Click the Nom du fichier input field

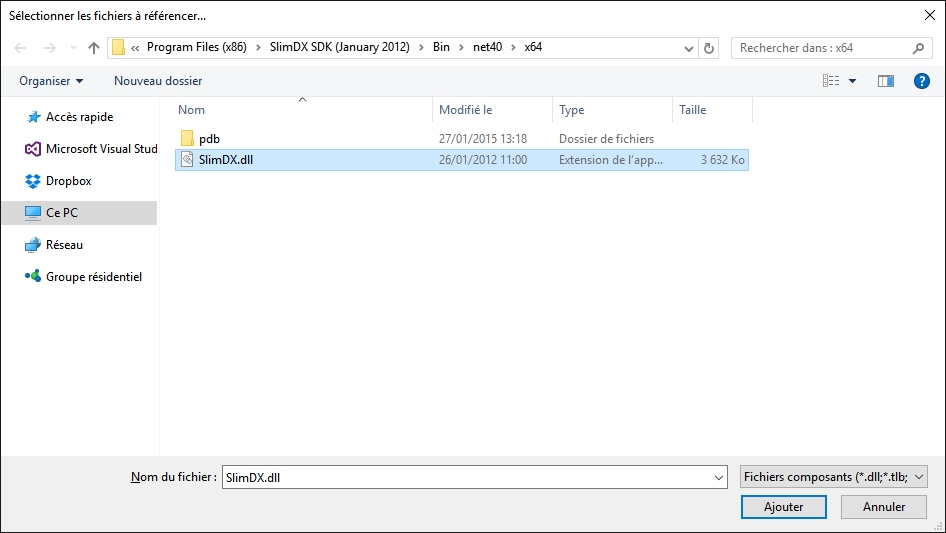point(474,477)
